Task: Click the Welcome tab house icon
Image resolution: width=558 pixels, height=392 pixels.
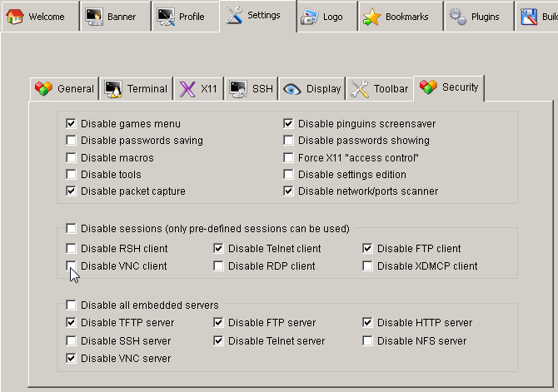Action: [15, 17]
